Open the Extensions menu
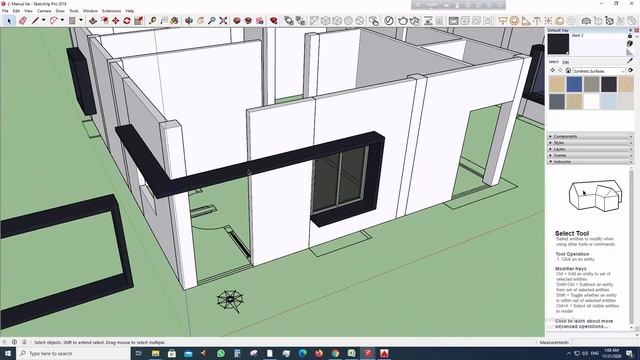640x360 pixels. [111, 11]
